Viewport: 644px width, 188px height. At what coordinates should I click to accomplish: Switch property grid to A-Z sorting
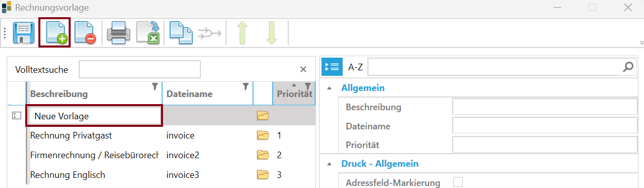pyautogui.click(x=355, y=67)
